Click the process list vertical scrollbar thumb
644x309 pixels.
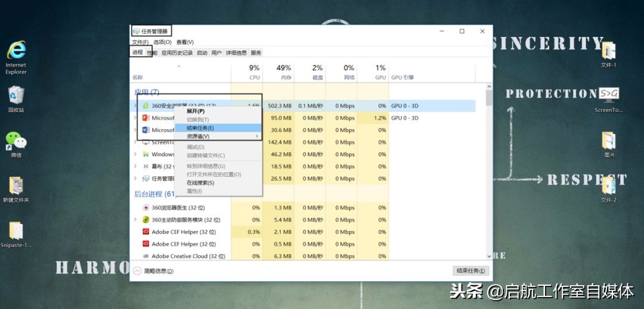click(x=489, y=98)
